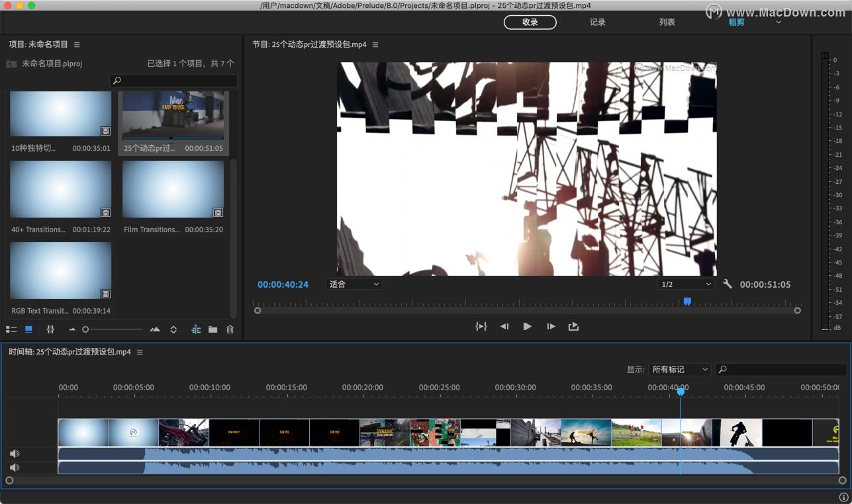Step forward one frame
Image resolution: width=852 pixels, height=504 pixels.
click(x=551, y=326)
